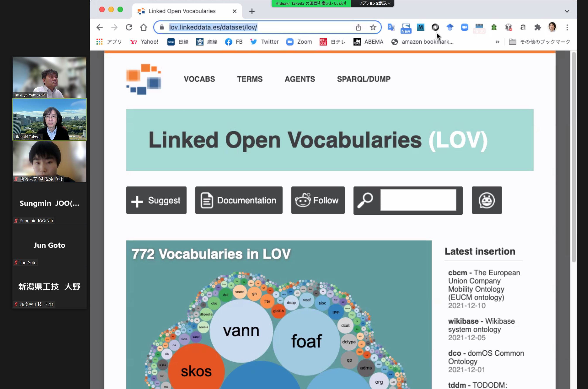Select the Sungmin JOO(NII) participant tile
Image resolution: width=588 pixels, height=389 pixels.
point(49,203)
